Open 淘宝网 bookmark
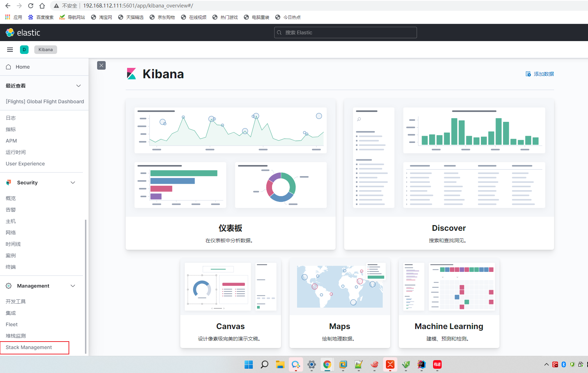588x373 pixels. pos(102,17)
